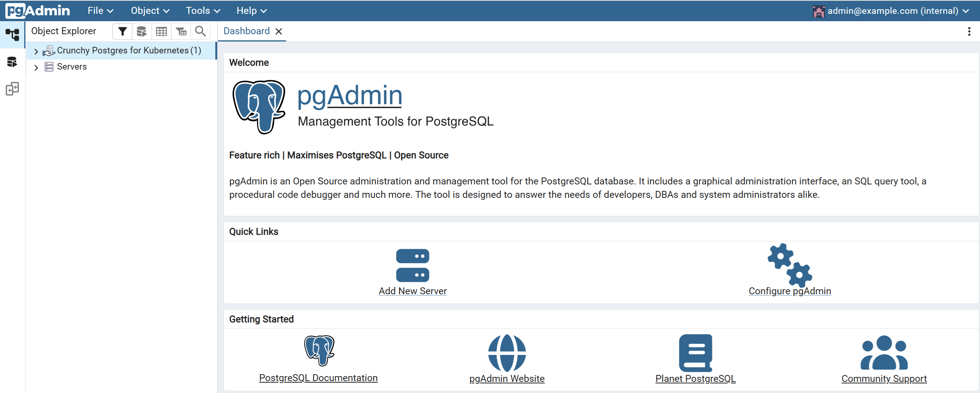Visit the Community Support link
980x393 pixels.
883,378
